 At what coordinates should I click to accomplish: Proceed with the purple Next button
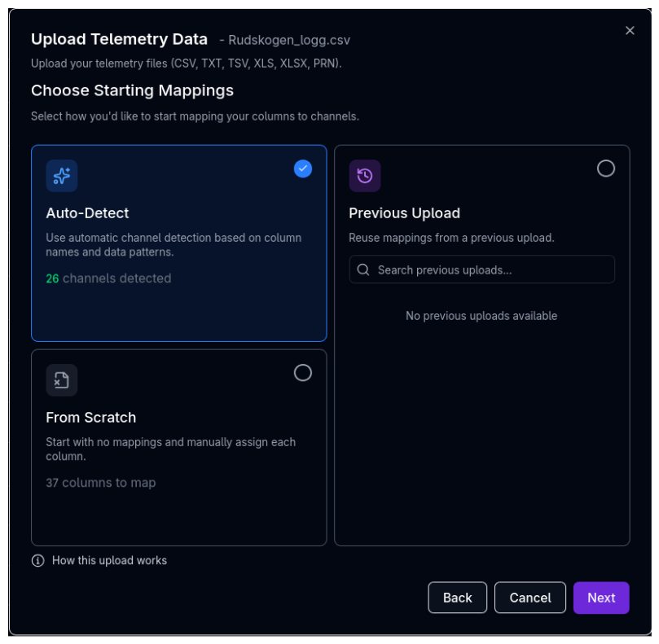[x=601, y=598]
